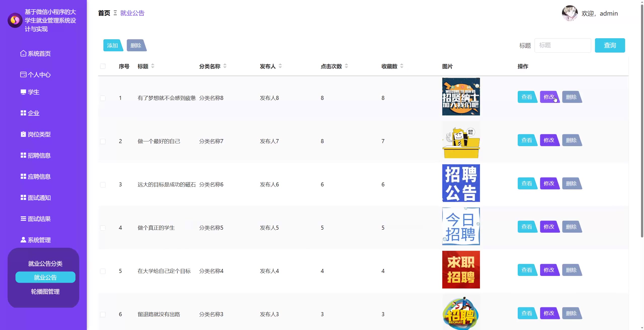Click the home icon beside 系统首页
644x330 pixels.
[23, 54]
